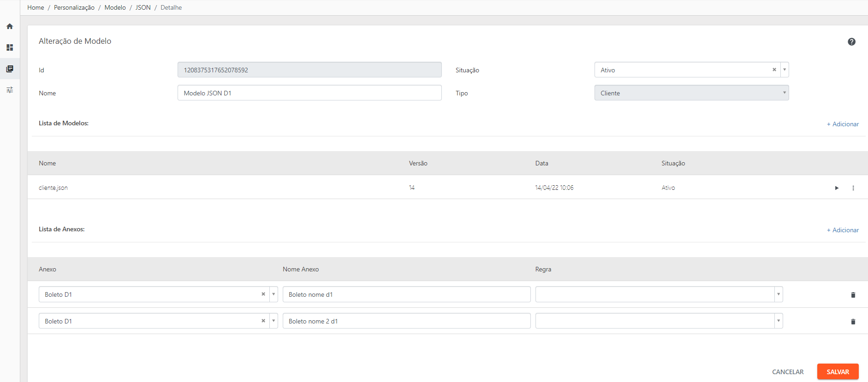Delete the Boleto nome d1 attachment row
Image resolution: width=868 pixels, height=382 pixels.
click(853, 295)
